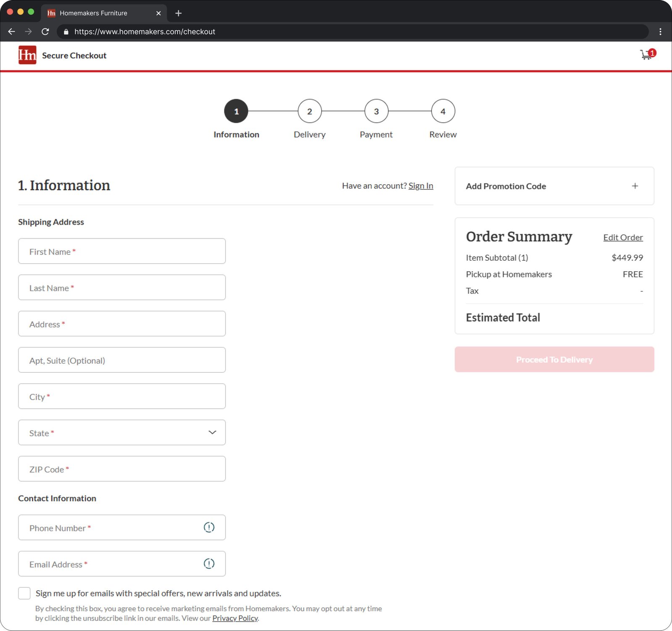Go back with the browser back arrow
The height and width of the screenshot is (631, 672).
coord(12,31)
